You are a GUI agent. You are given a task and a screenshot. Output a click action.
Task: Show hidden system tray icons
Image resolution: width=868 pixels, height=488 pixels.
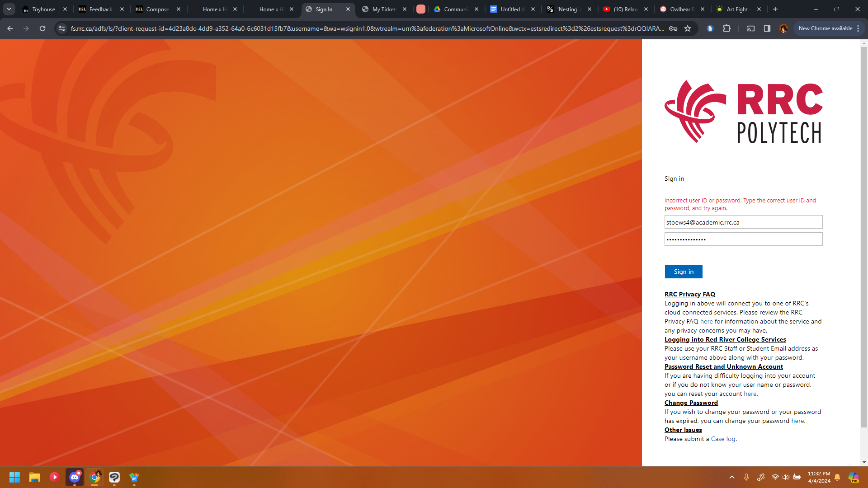click(732, 477)
